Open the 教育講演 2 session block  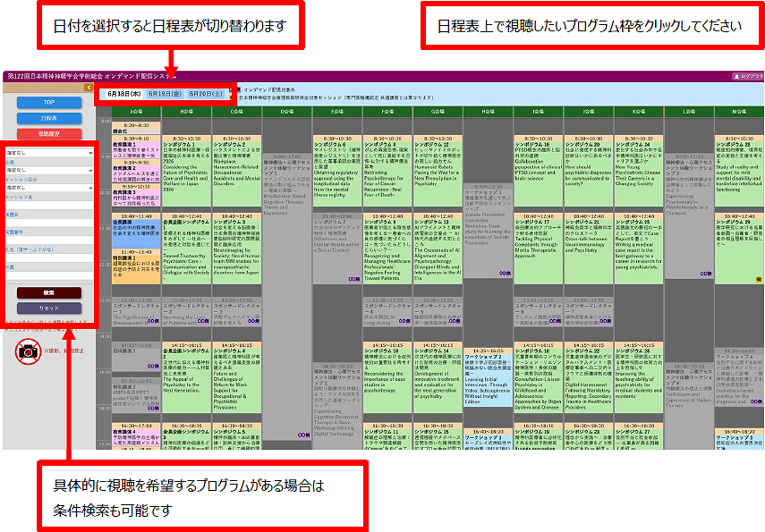(x=136, y=171)
